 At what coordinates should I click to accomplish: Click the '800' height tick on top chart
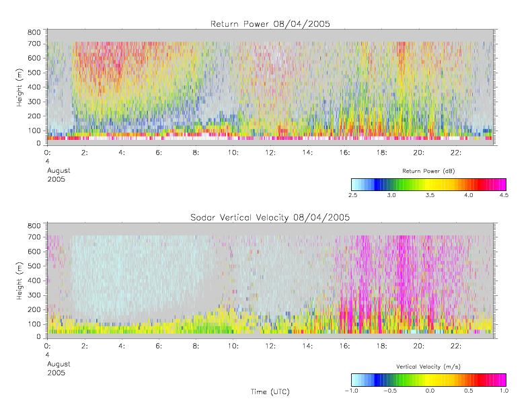[34, 32]
